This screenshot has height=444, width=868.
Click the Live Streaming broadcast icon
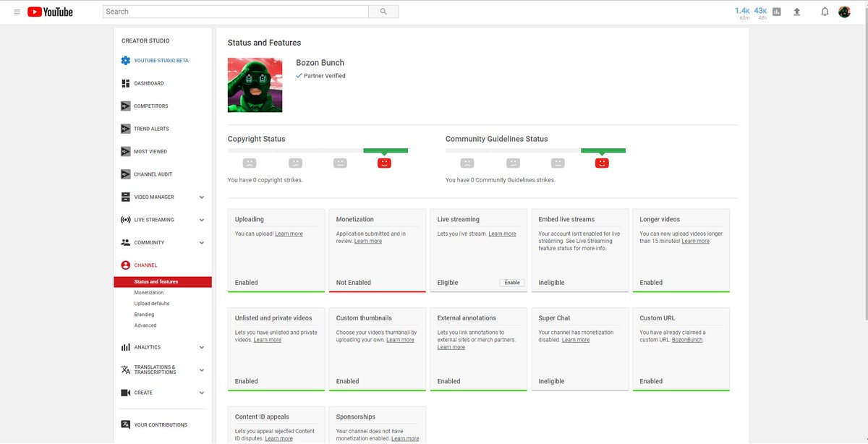126,220
